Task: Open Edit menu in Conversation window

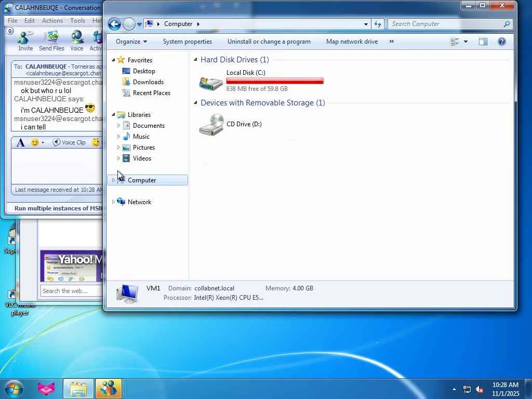Action: tap(30, 21)
